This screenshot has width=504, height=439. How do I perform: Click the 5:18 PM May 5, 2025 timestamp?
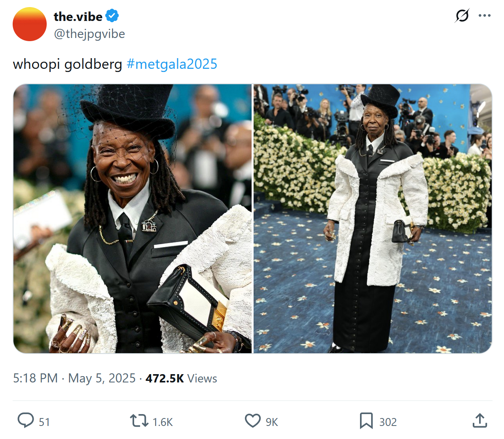74,378
